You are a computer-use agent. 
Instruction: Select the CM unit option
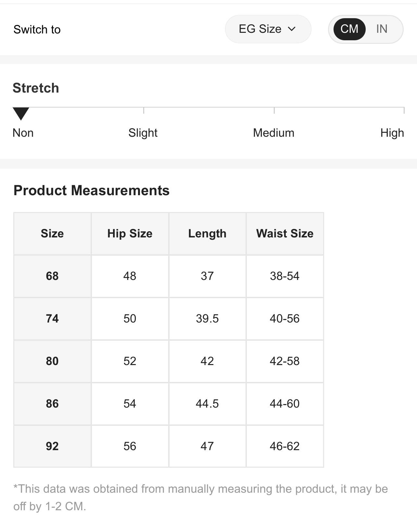(x=349, y=29)
